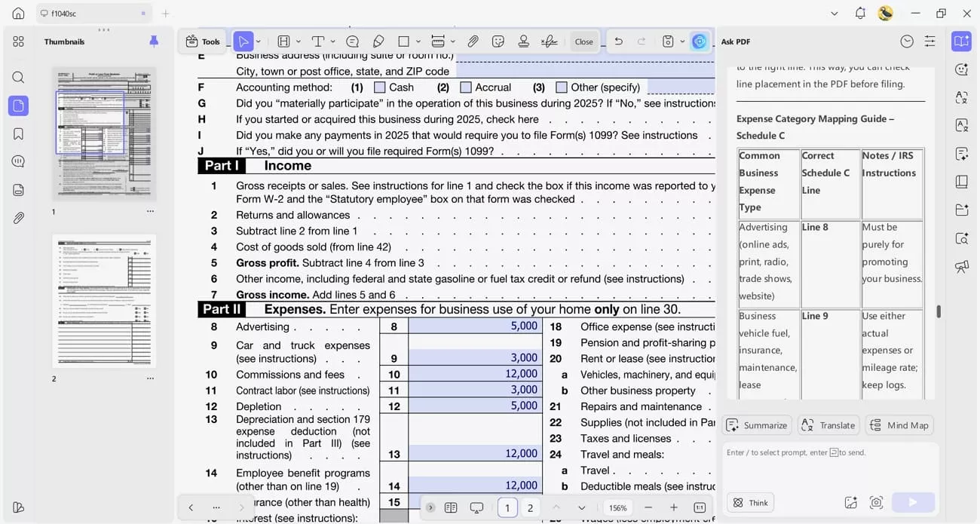Open the tab list dropdown chevron
The width and height of the screenshot is (980, 524).
(834, 14)
